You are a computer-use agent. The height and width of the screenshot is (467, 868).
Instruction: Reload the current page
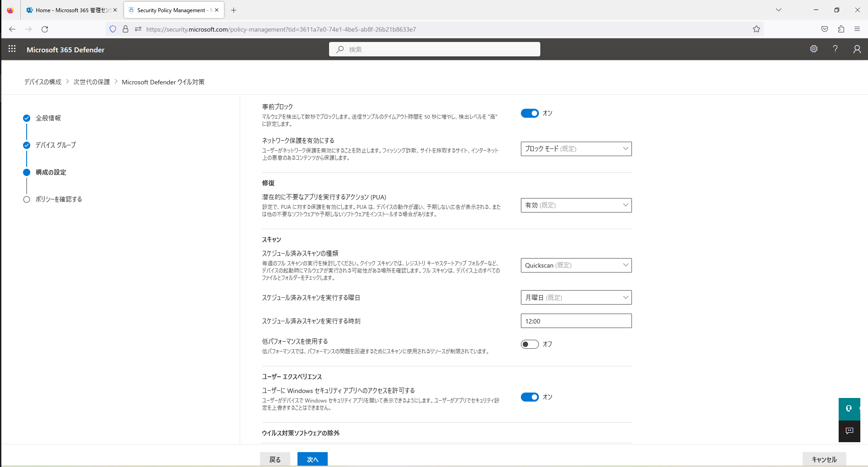pyautogui.click(x=45, y=29)
